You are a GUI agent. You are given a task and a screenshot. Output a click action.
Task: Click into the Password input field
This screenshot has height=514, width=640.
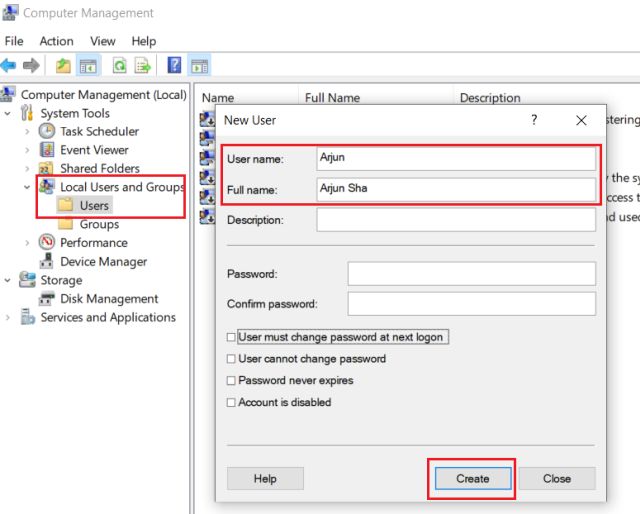coord(471,274)
